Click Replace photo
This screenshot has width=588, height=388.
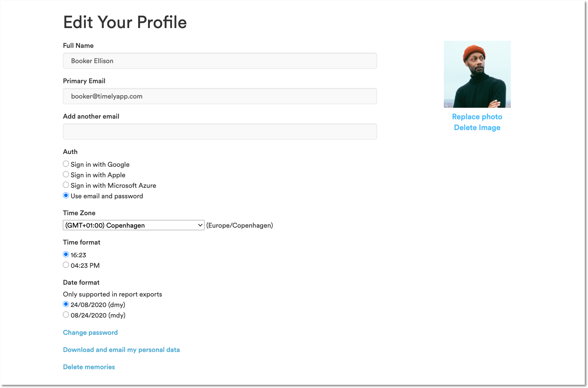477,117
